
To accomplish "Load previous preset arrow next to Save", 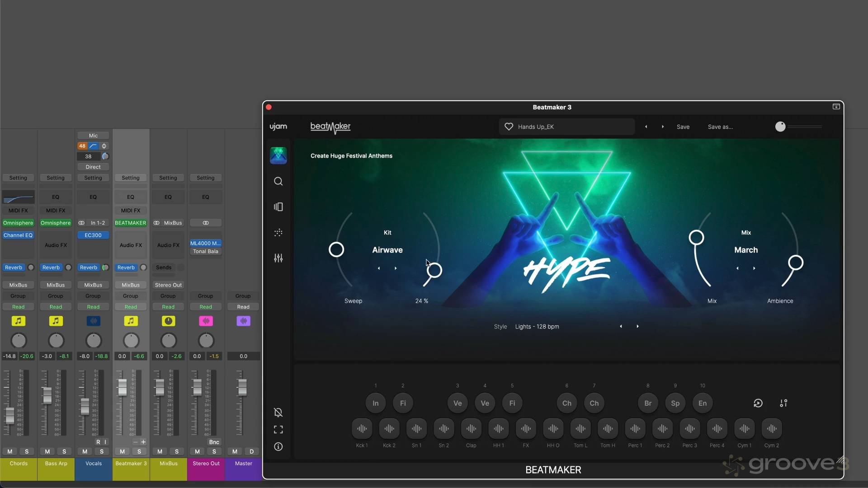I will tap(646, 127).
